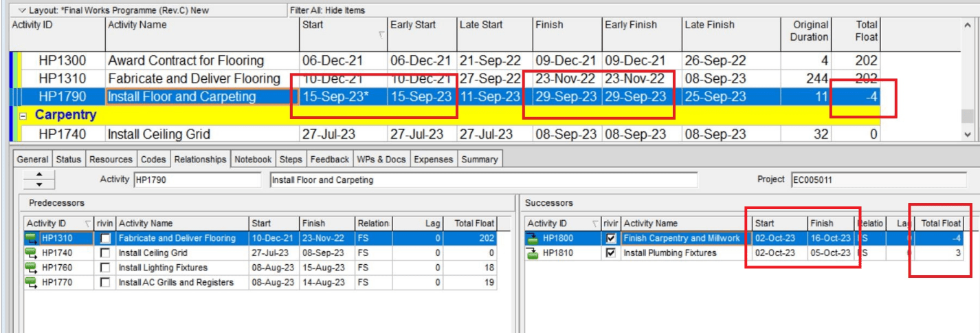
Task: Select predecessor Install Lighting Fixtures row
Action: pos(260,268)
